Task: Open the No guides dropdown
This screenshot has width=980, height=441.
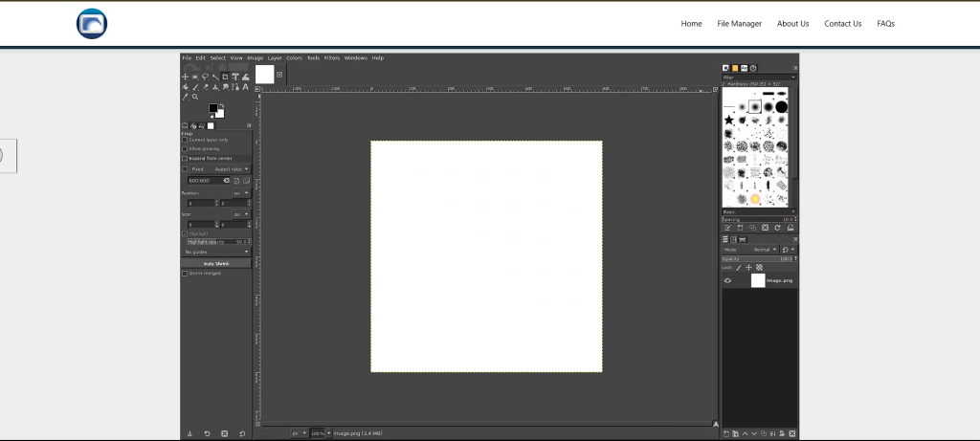Action: pyautogui.click(x=216, y=252)
